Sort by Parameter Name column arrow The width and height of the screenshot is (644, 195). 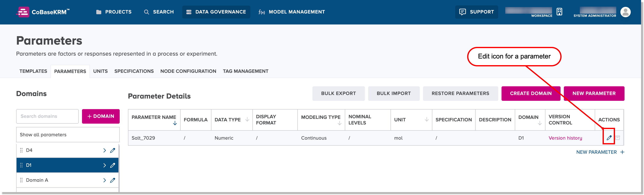click(175, 123)
